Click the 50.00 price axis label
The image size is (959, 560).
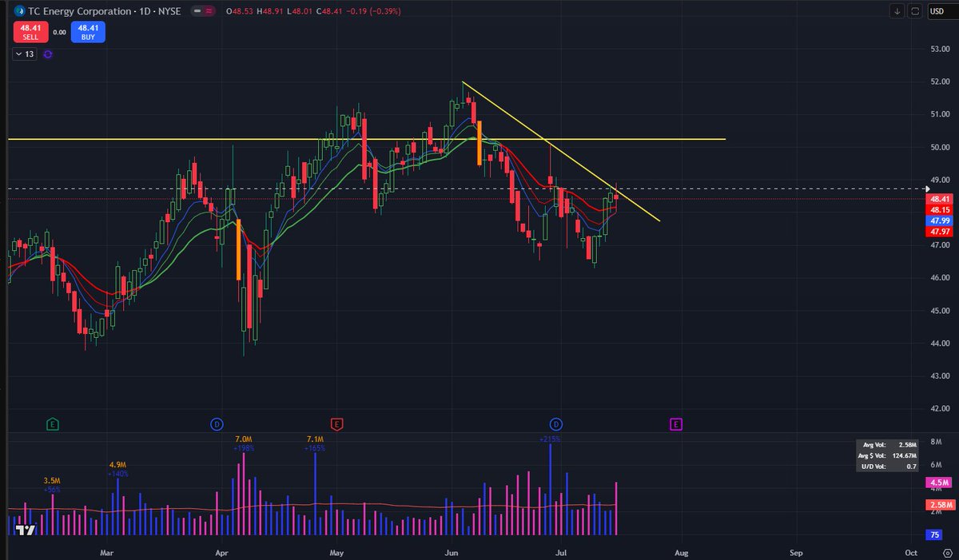click(940, 147)
